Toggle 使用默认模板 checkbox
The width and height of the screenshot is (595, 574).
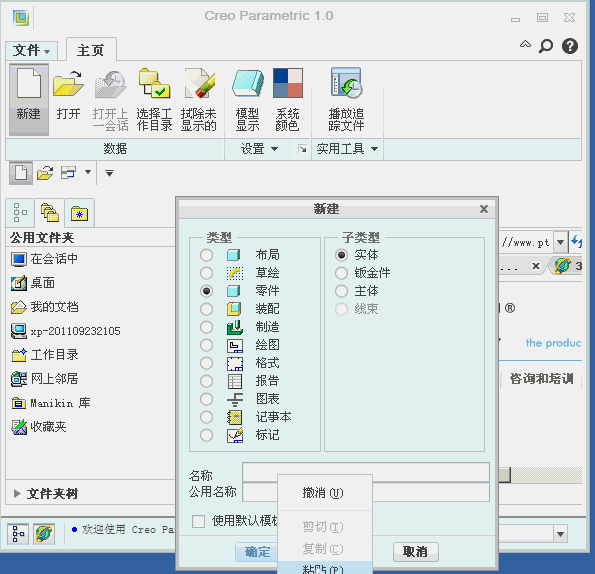pyautogui.click(x=198, y=521)
